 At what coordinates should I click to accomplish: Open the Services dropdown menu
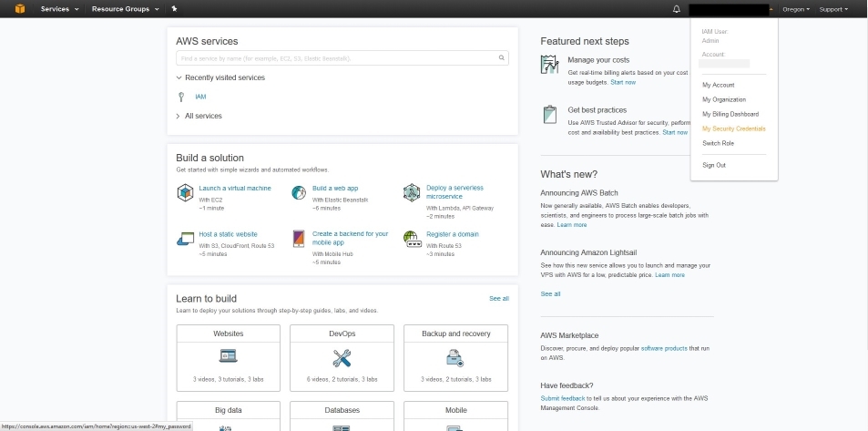pos(59,9)
